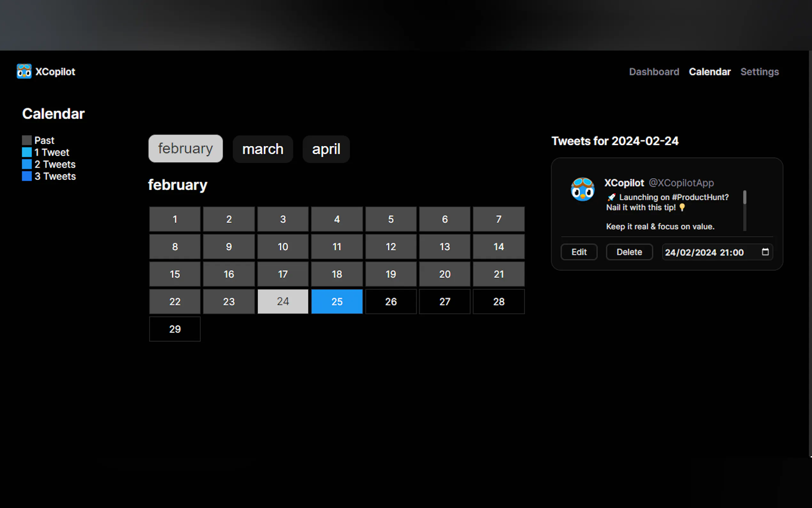Image resolution: width=812 pixels, height=508 pixels.
Task: Select February 25 with scheduled tweet
Action: coord(337,301)
